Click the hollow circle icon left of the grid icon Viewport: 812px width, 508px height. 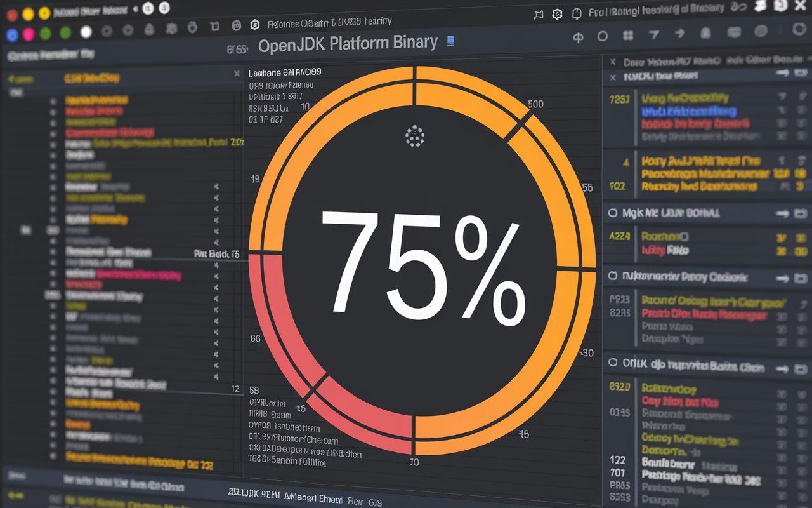click(x=603, y=36)
